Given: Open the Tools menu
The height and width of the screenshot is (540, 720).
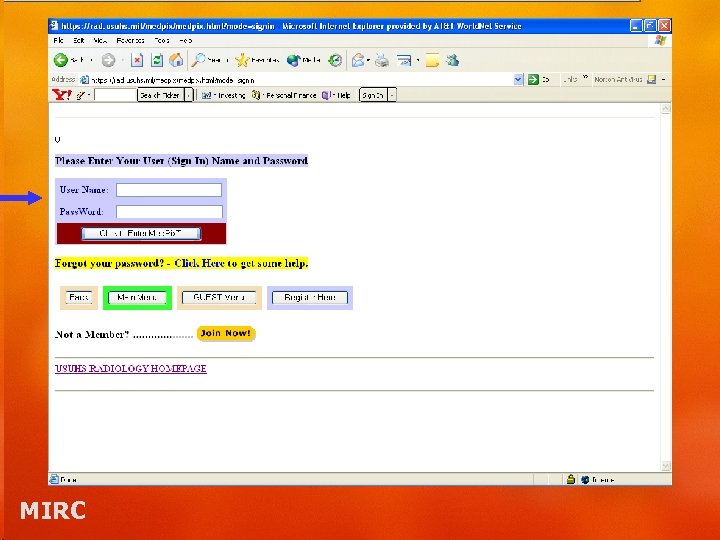Looking at the screenshot, I should pyautogui.click(x=162, y=40).
